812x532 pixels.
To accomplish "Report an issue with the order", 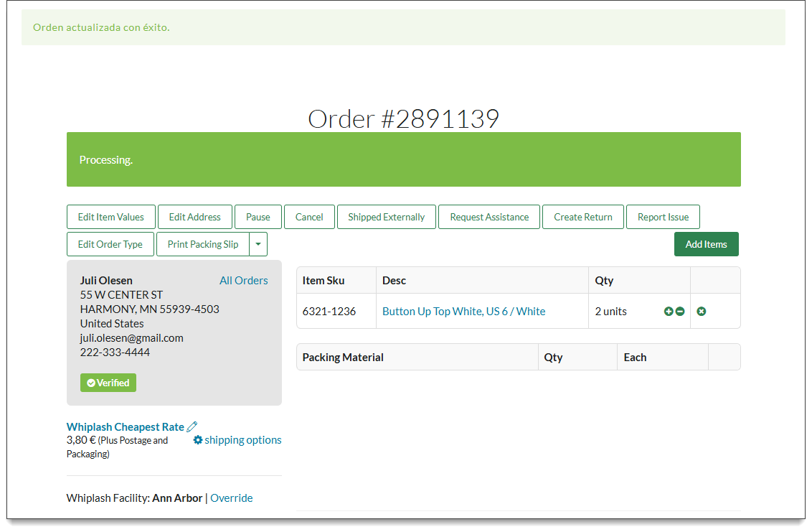I will pos(663,217).
